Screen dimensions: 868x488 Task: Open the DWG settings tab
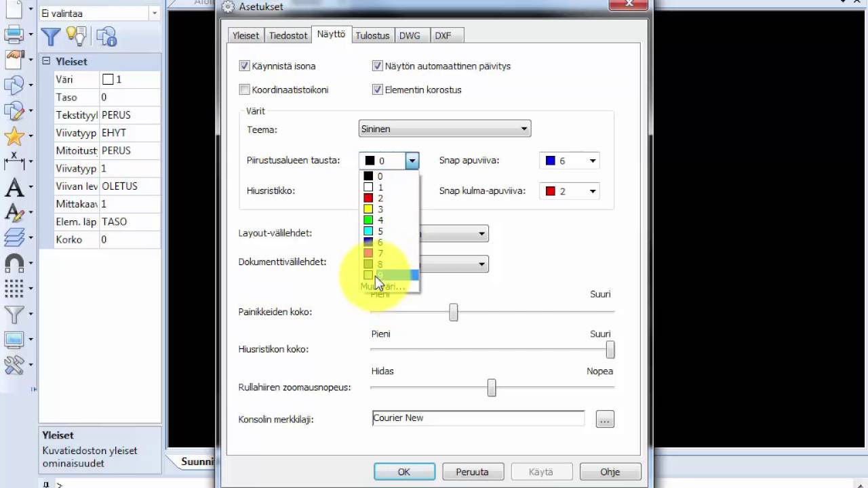pos(410,35)
